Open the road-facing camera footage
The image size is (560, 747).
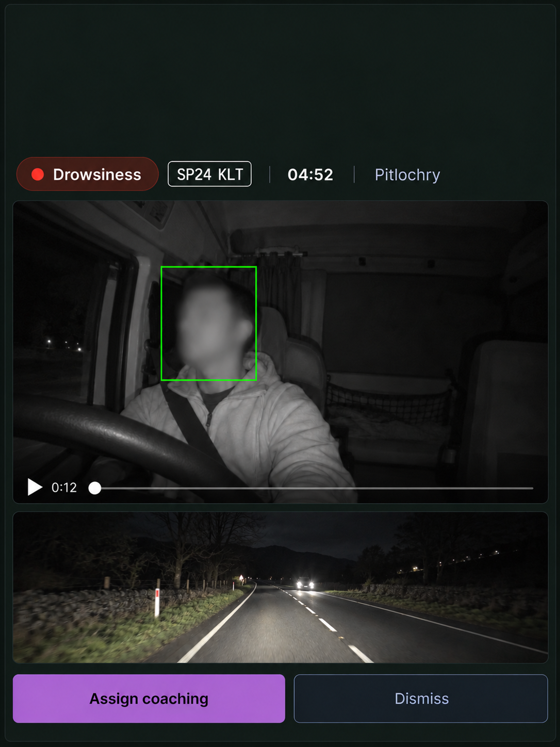point(280,588)
